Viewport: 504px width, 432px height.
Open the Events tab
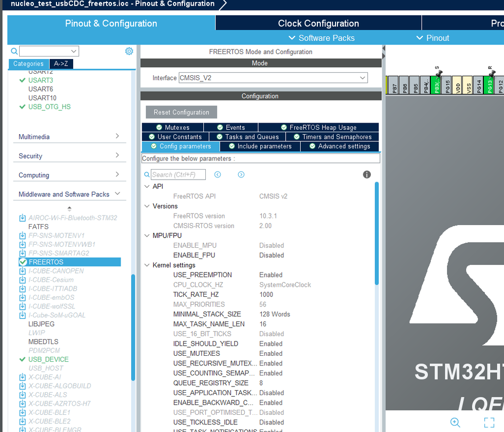[231, 127]
